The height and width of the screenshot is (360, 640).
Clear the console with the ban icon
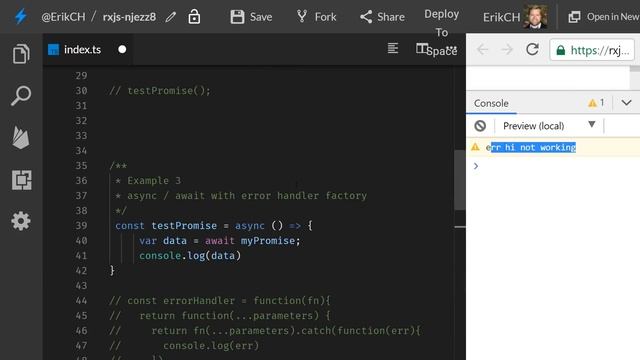[480, 126]
